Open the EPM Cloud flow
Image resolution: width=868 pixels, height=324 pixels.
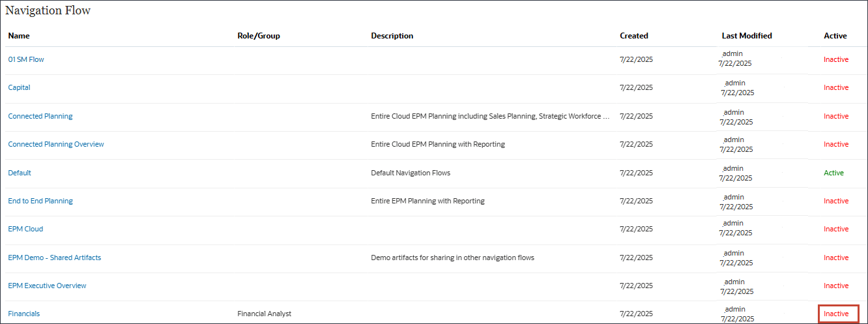coord(25,229)
